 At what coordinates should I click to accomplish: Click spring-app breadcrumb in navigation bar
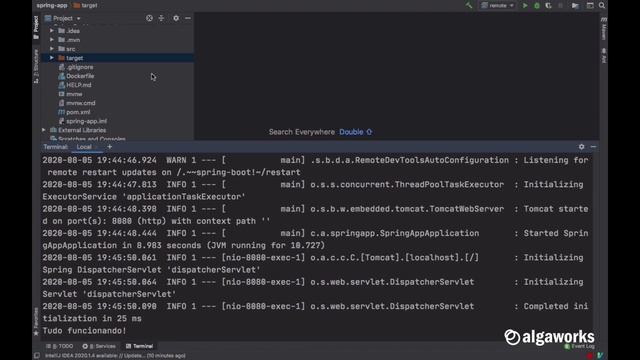[52, 5]
